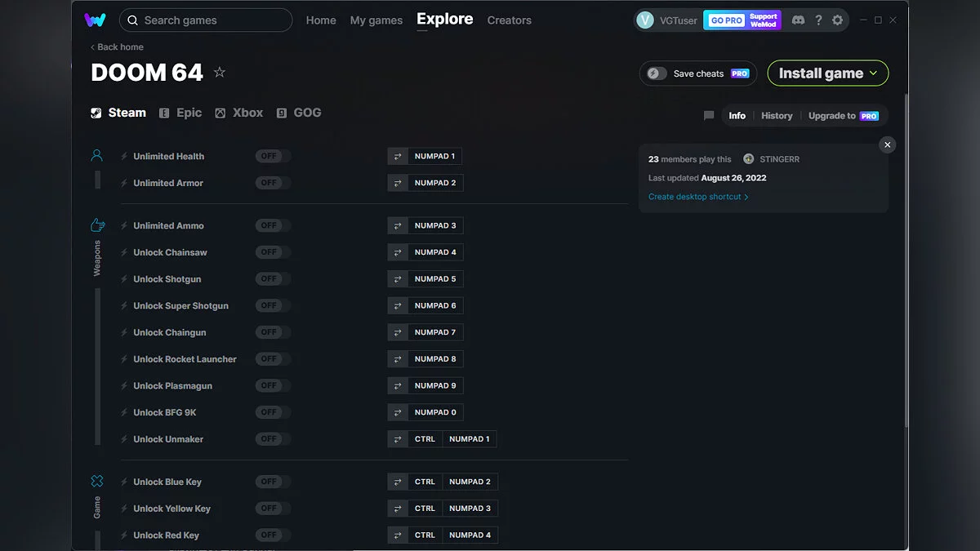The width and height of the screenshot is (980, 551).
Task: Click the Search games field
Action: [206, 20]
